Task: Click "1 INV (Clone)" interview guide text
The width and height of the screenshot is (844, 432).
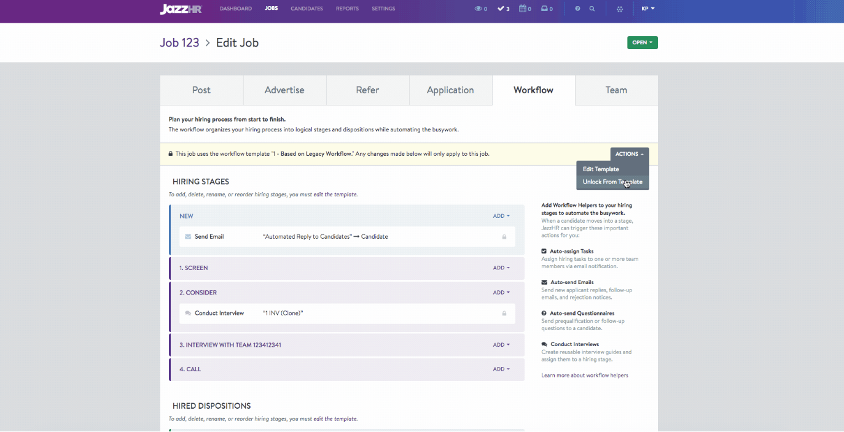Action: tap(283, 313)
